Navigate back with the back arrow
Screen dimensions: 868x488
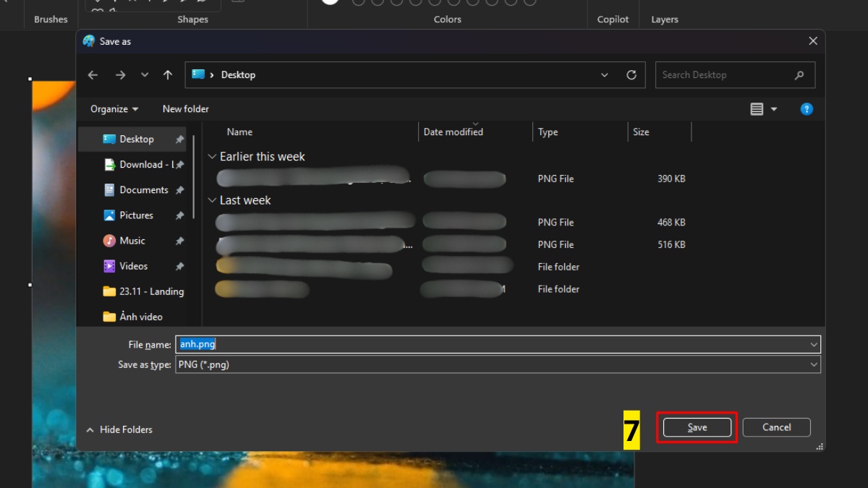point(93,74)
